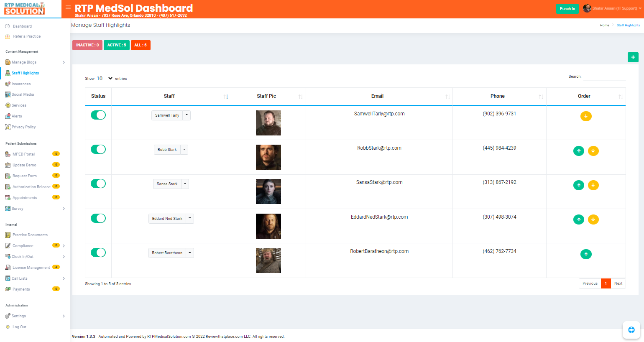Filter by INACTIVE : 0 button
644x342 pixels.
click(x=87, y=45)
